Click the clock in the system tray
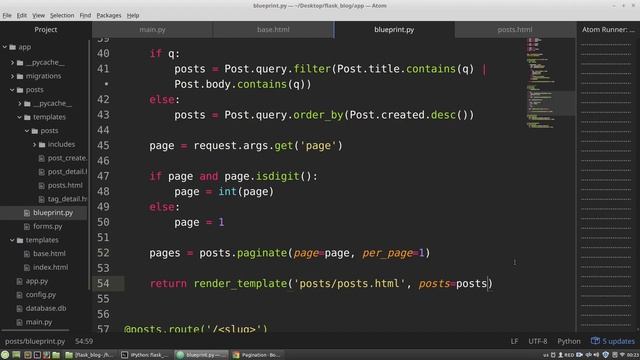Screen dimensions: 640x360 pyautogui.click(x=633, y=355)
